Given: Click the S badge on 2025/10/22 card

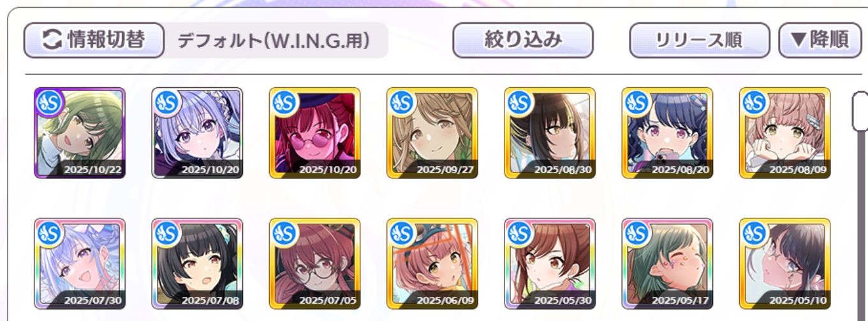Looking at the screenshot, I should [48, 103].
